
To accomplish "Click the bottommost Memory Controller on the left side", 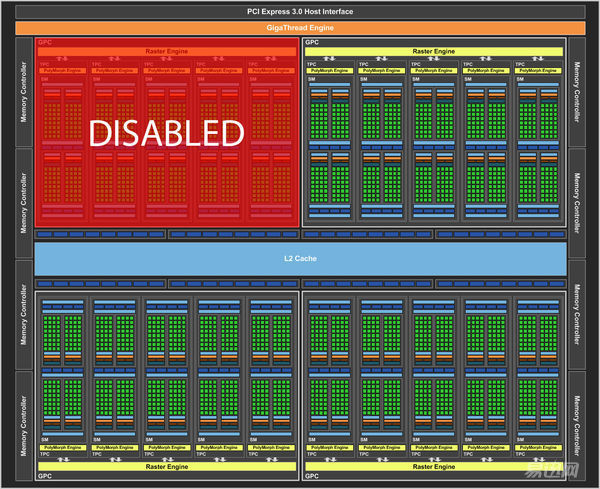I will [x=24, y=425].
